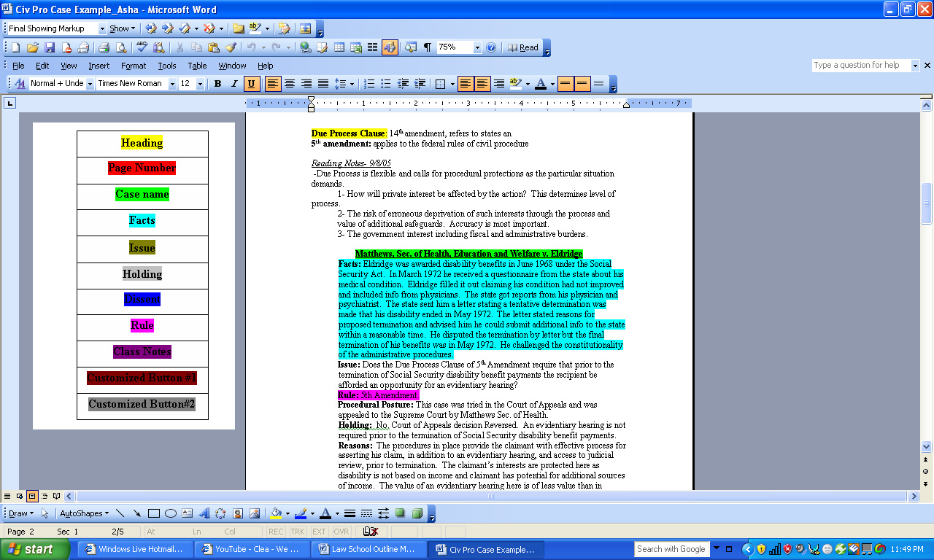Select the Format Painter brush

pyautogui.click(x=231, y=47)
